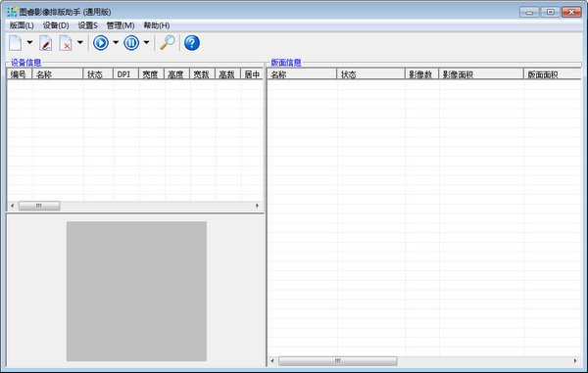The height and width of the screenshot is (373, 588).
Task: Sort device list by DPI column
Action: tap(126, 74)
